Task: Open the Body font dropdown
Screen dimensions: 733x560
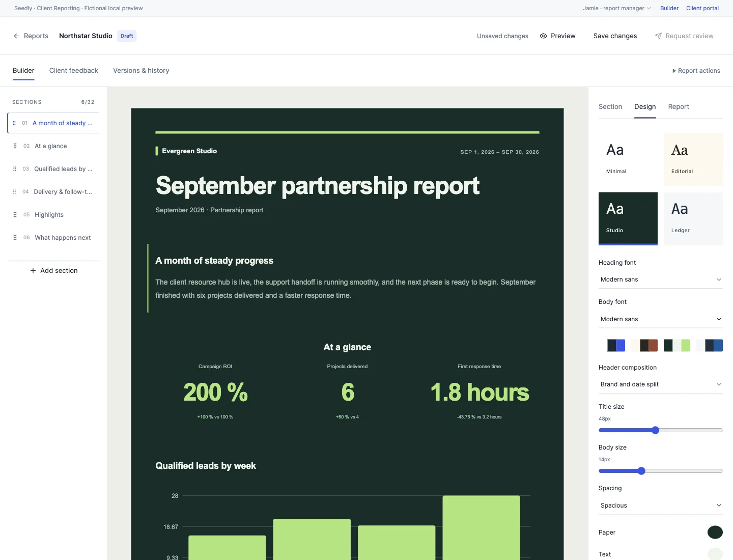Action: pyautogui.click(x=661, y=319)
